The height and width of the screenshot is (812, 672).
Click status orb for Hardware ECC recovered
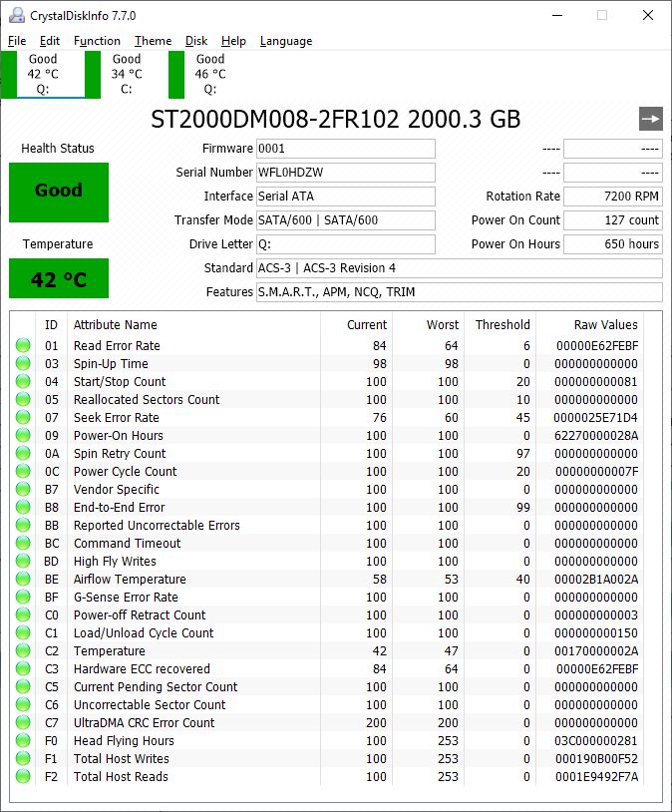23,668
